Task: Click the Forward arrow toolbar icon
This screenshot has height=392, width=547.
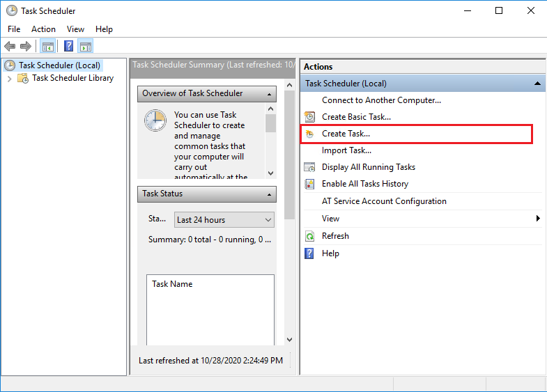Action: 26,46
